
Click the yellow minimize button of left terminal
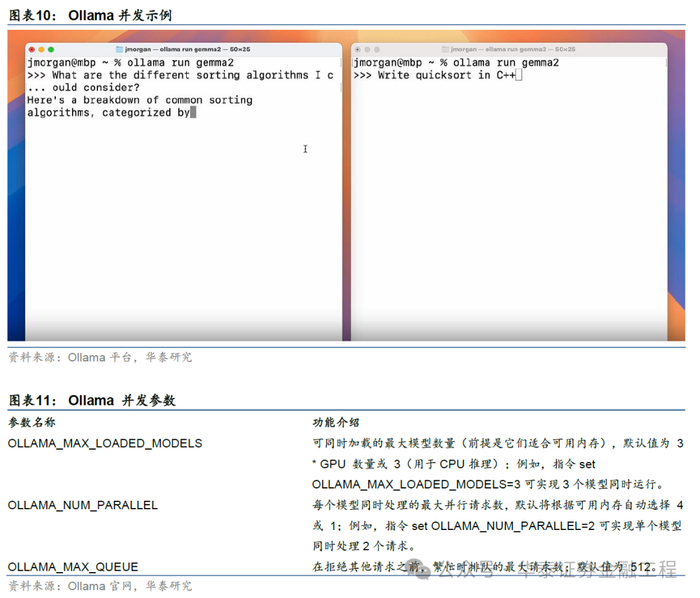(x=42, y=50)
